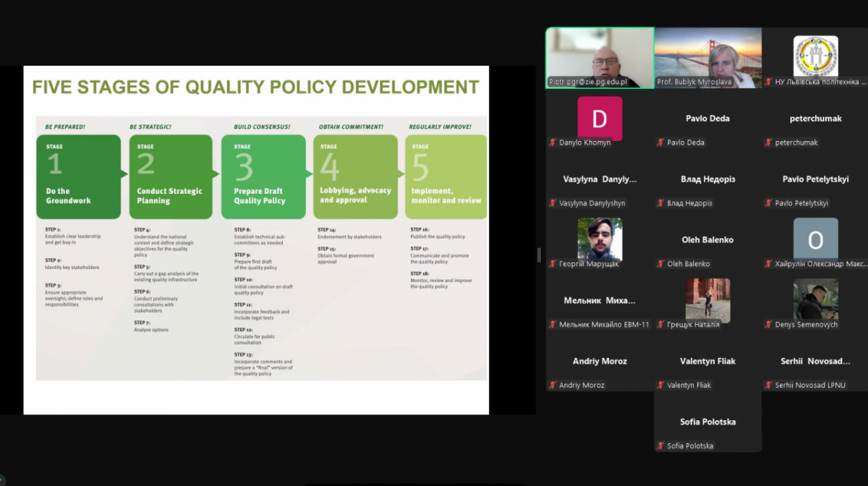Screen dimensions: 868x486
Task: Click muted mic icon for Oleh Balenko
Action: [660, 264]
